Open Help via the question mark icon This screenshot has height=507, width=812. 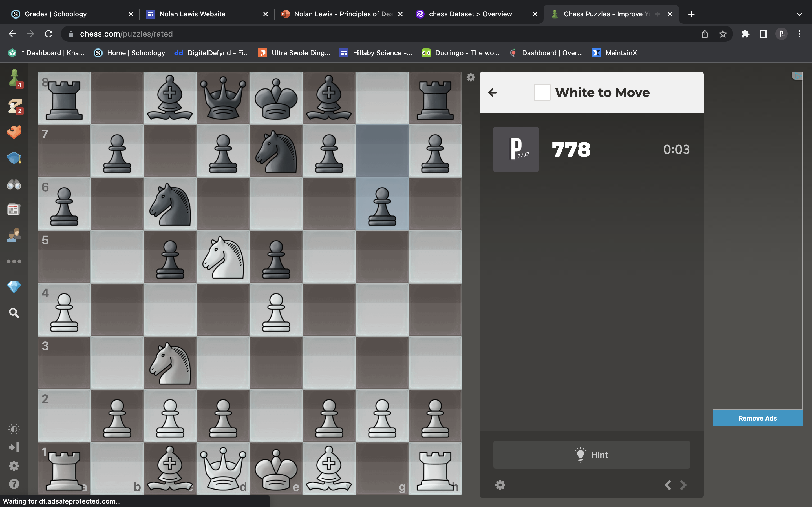[x=14, y=484]
